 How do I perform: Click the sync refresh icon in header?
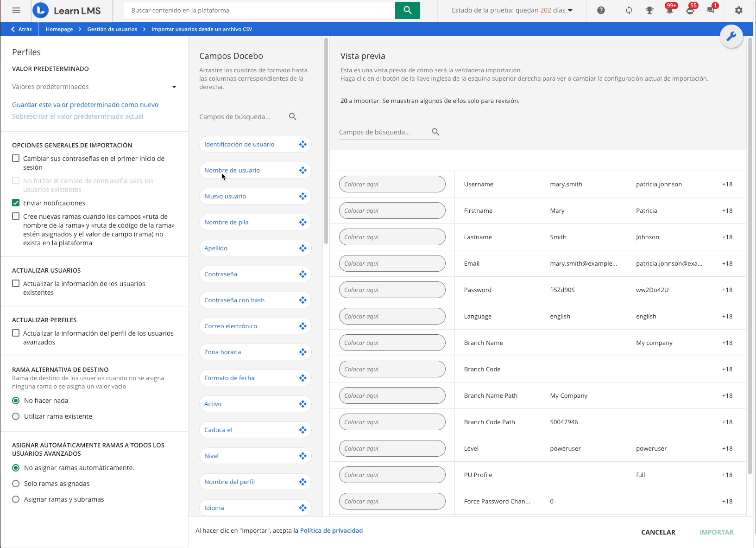(629, 10)
